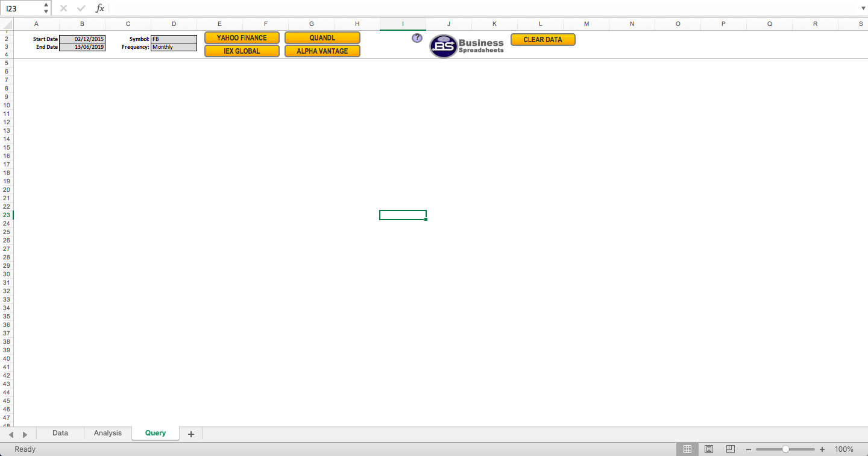The image size is (868, 456).
Task: Expand the formula bar dropdown arrow
Action: (x=863, y=8)
